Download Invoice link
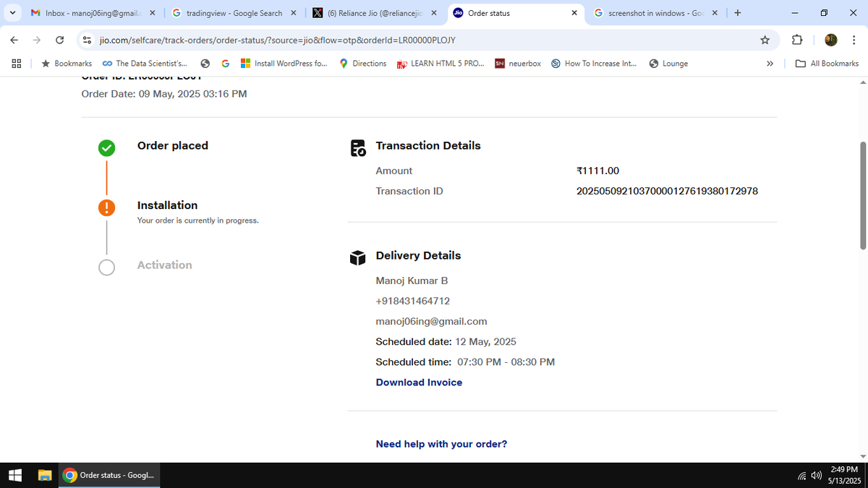The height and width of the screenshot is (488, 868). tap(419, 382)
